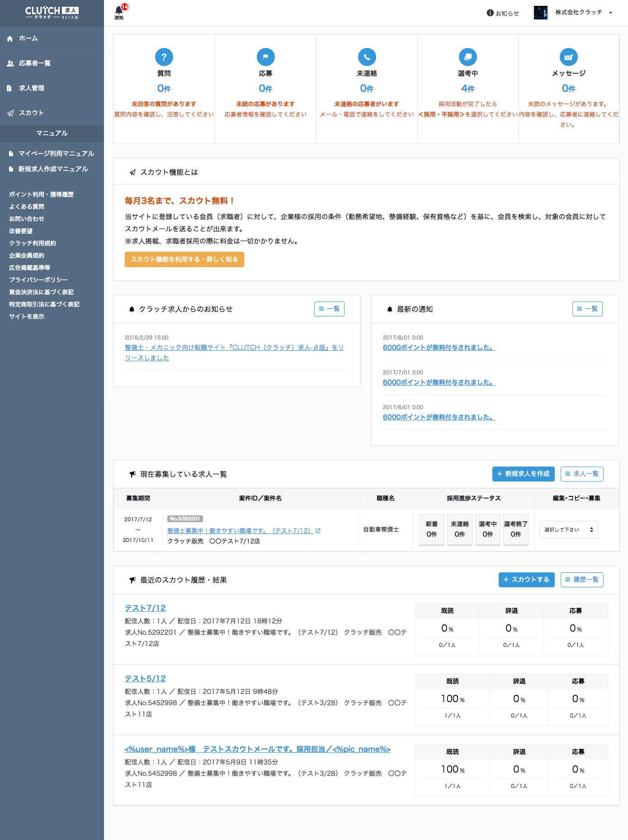Screen dimensions: 628x840
Task: Open the テスト7/12 scout history link
Action: point(145,608)
